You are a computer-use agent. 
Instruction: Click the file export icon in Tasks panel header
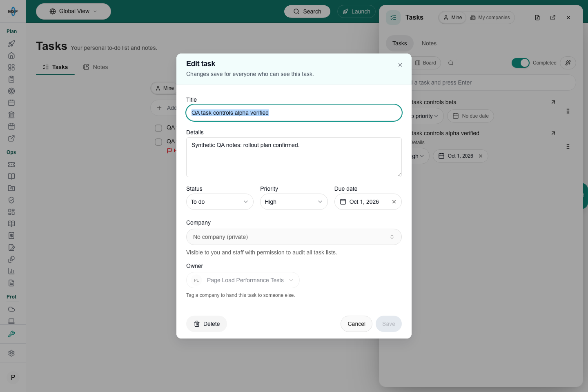[x=537, y=18]
